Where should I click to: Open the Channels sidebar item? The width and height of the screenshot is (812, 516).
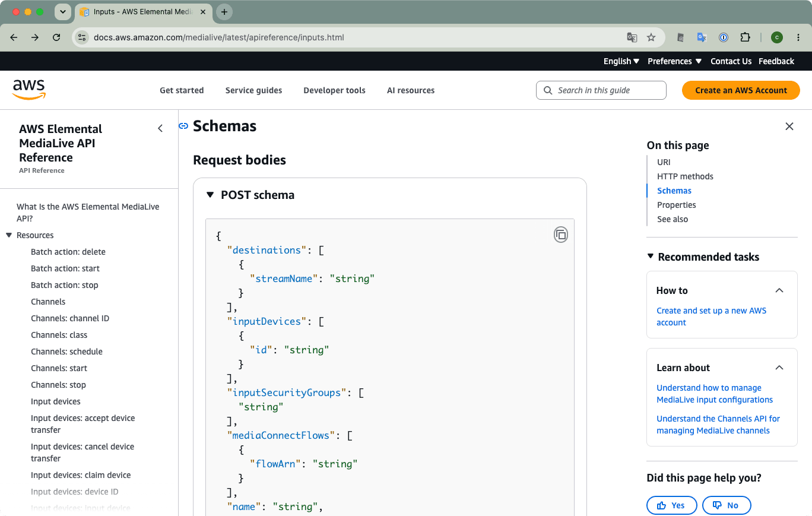click(x=48, y=302)
